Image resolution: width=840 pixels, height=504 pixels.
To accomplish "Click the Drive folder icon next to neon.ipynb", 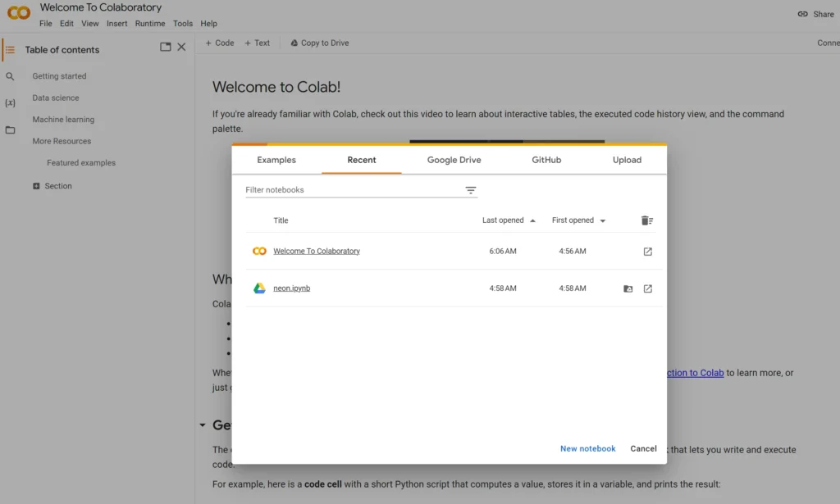I will pyautogui.click(x=627, y=288).
